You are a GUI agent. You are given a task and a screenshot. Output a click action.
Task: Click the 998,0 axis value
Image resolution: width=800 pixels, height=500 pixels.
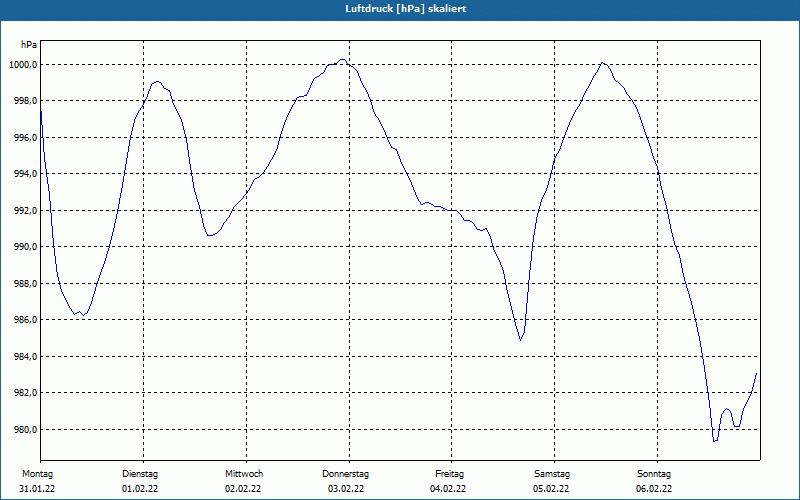tap(27, 101)
